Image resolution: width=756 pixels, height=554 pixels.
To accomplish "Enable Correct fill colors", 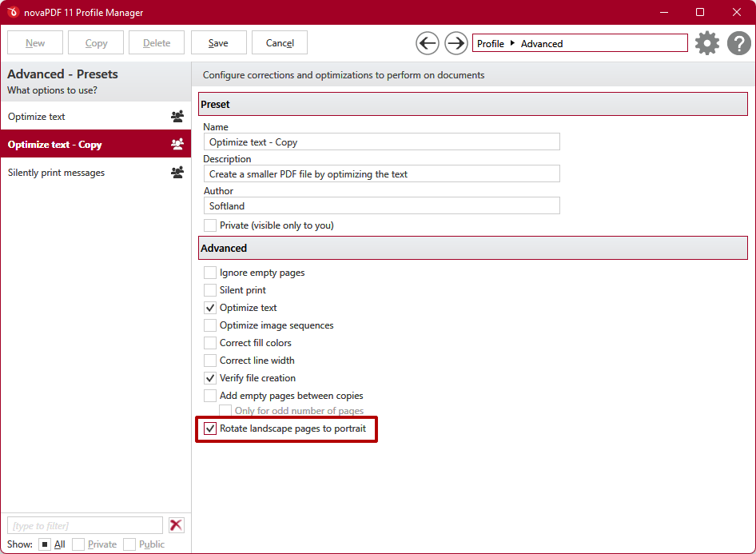I will [210, 343].
